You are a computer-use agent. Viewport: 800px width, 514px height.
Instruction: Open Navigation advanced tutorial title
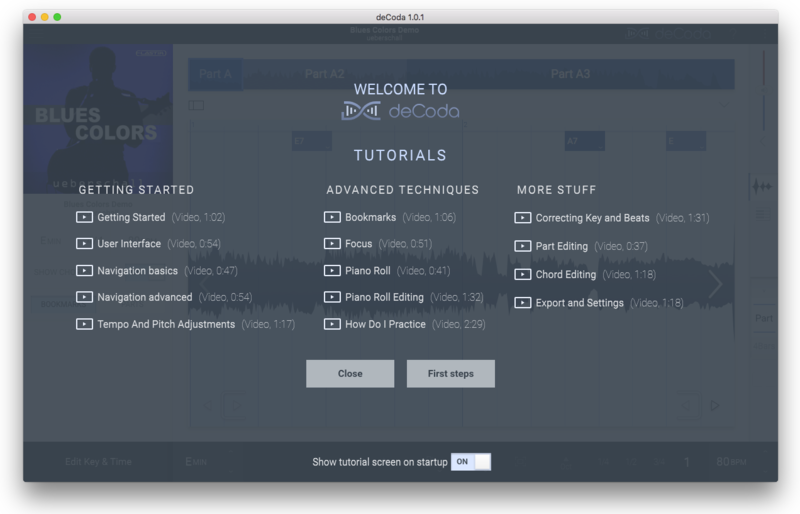145,297
